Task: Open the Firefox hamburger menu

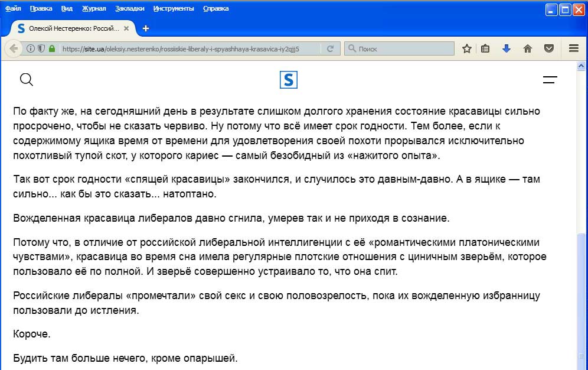Action: point(573,48)
